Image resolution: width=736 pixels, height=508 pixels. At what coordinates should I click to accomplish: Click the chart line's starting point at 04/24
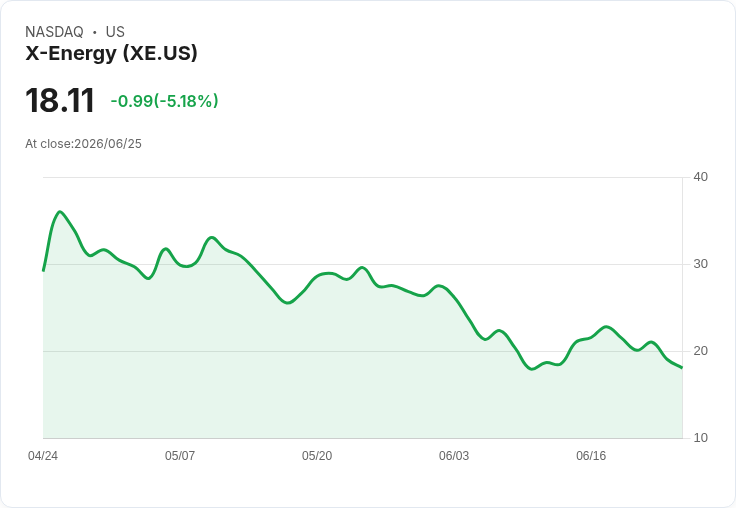(x=43, y=270)
